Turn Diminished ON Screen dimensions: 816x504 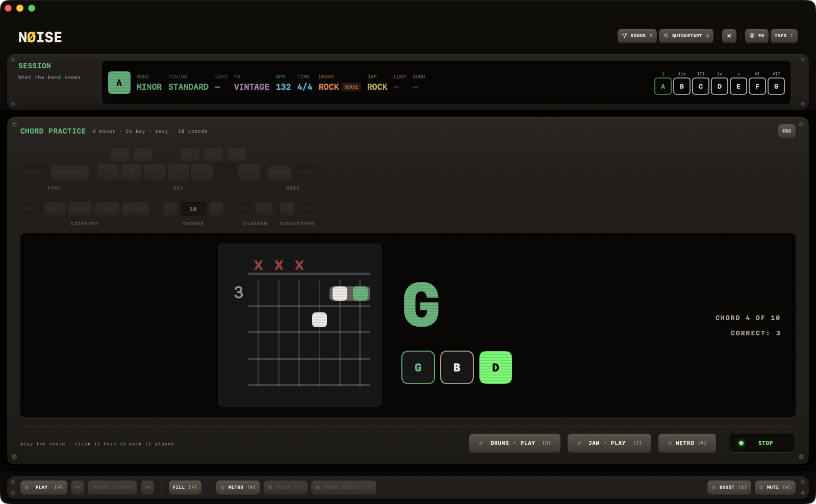pos(287,208)
